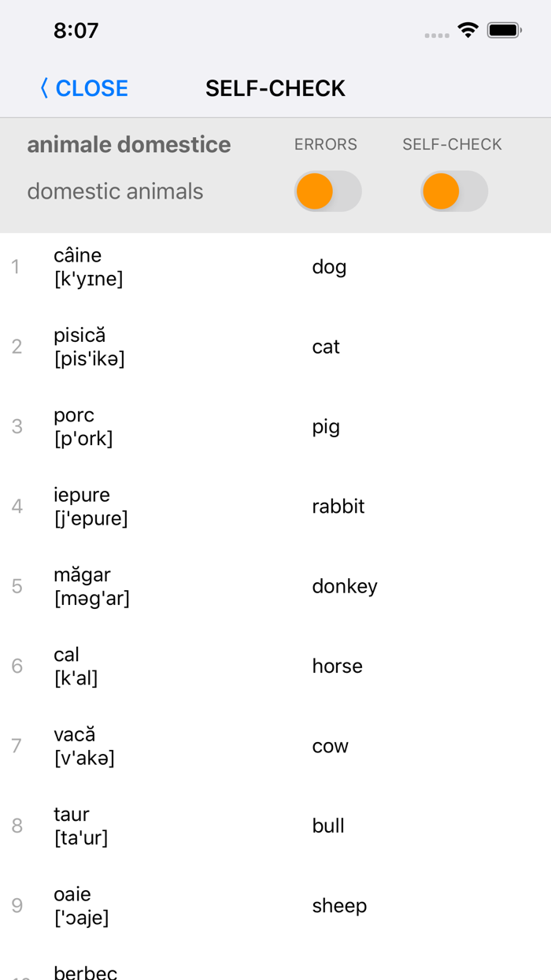This screenshot has height=980, width=551.
Task: Tap the 'domestic animals' subtitle text
Action: coord(115,191)
